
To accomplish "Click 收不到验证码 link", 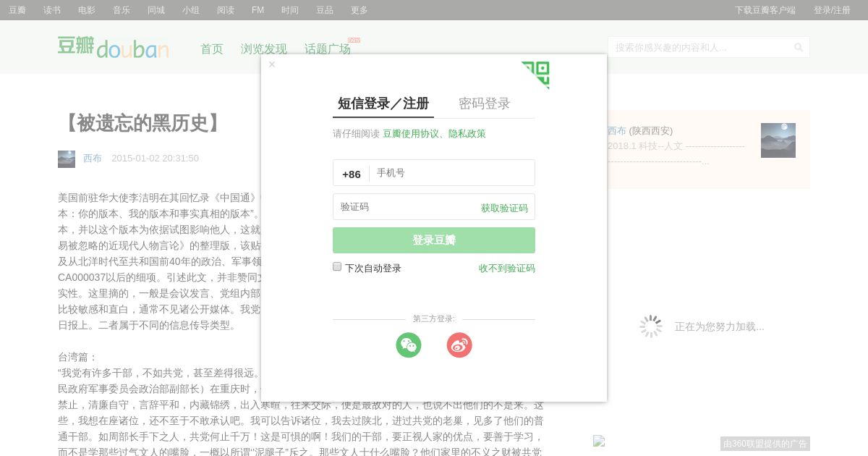I will point(507,268).
